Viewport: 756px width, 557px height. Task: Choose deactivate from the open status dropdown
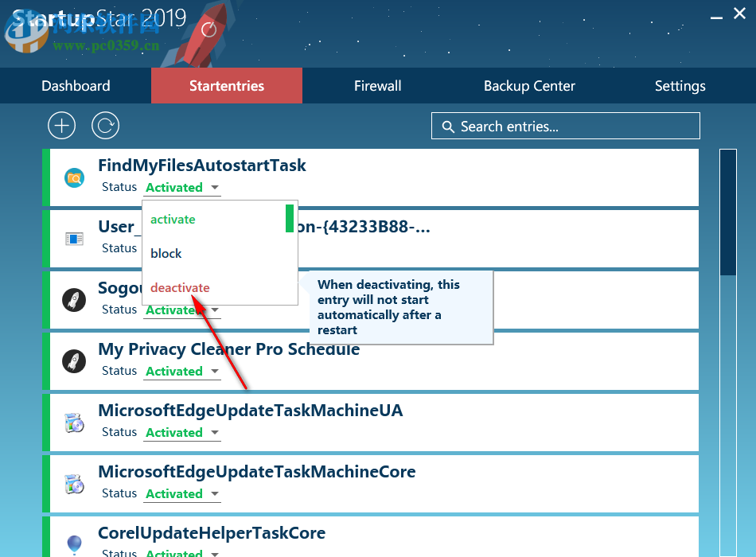tap(178, 288)
